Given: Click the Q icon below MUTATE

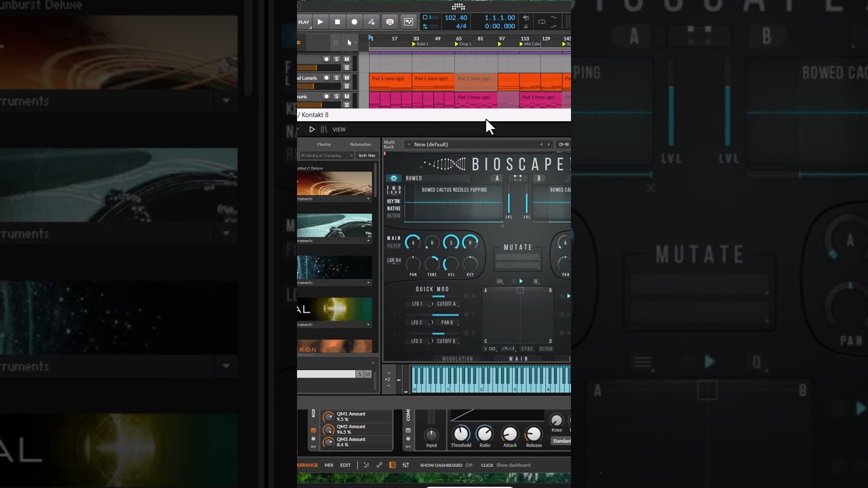Looking at the screenshot, I should [536, 281].
